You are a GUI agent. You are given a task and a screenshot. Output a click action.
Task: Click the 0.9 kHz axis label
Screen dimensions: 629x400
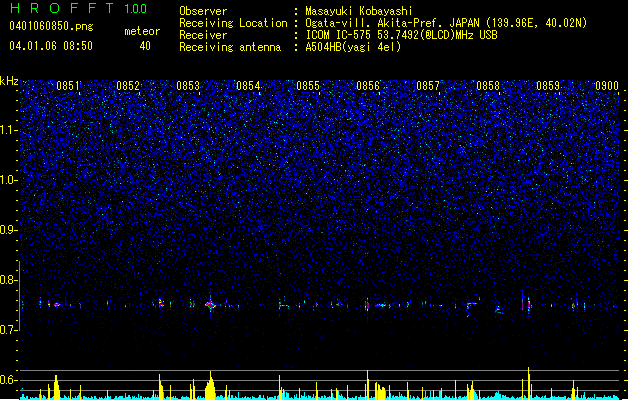[9, 230]
